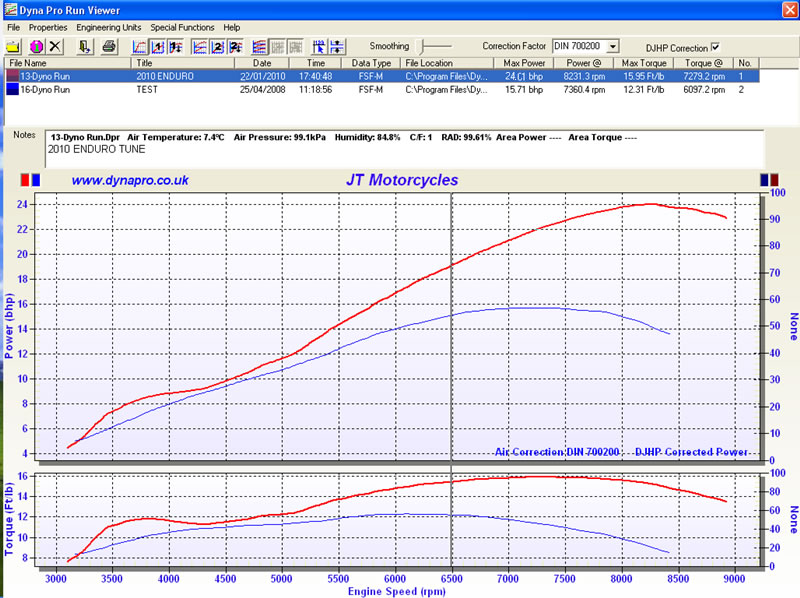Click the red legend swatch above power graph

tap(25, 180)
